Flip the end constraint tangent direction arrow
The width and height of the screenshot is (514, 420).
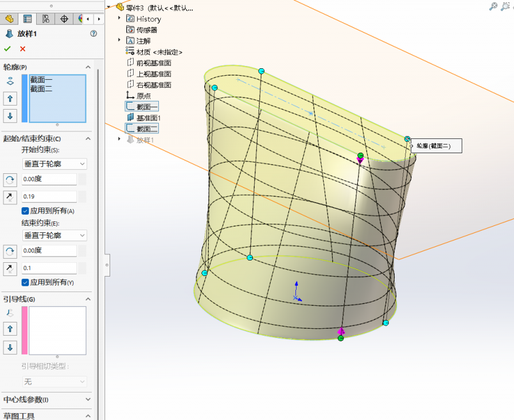[10, 269]
